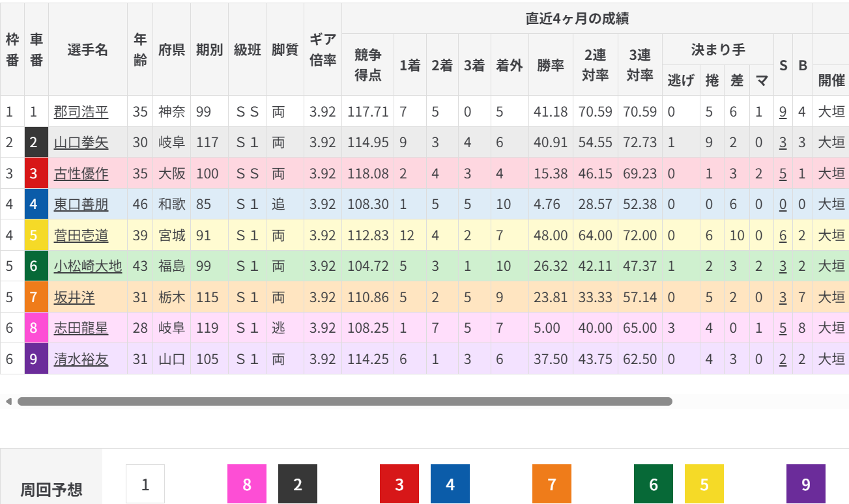Viewport: 849px width, 504px height.
Task: Open 小松崎大地 rider details
Action: [x=87, y=266]
